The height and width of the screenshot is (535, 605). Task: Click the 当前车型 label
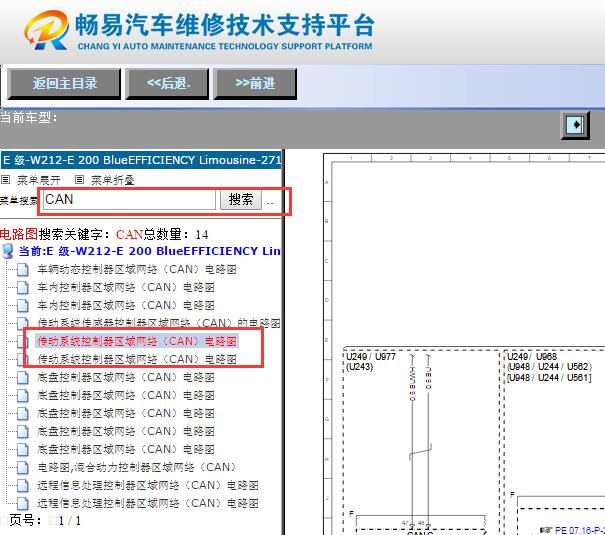(29, 117)
